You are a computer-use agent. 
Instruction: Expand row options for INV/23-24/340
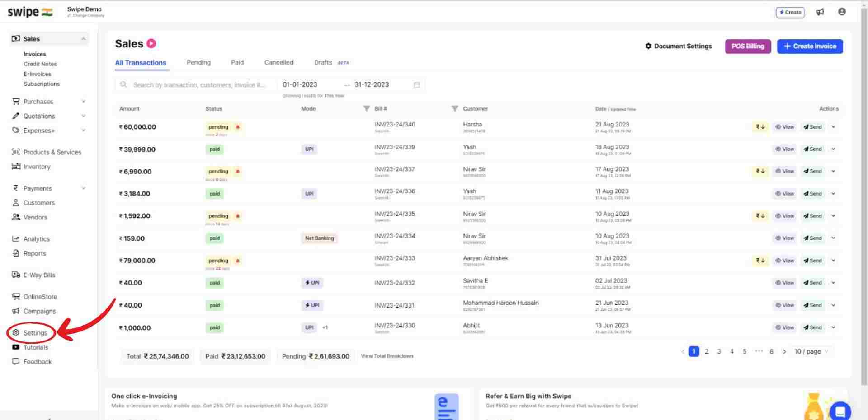[x=833, y=127]
